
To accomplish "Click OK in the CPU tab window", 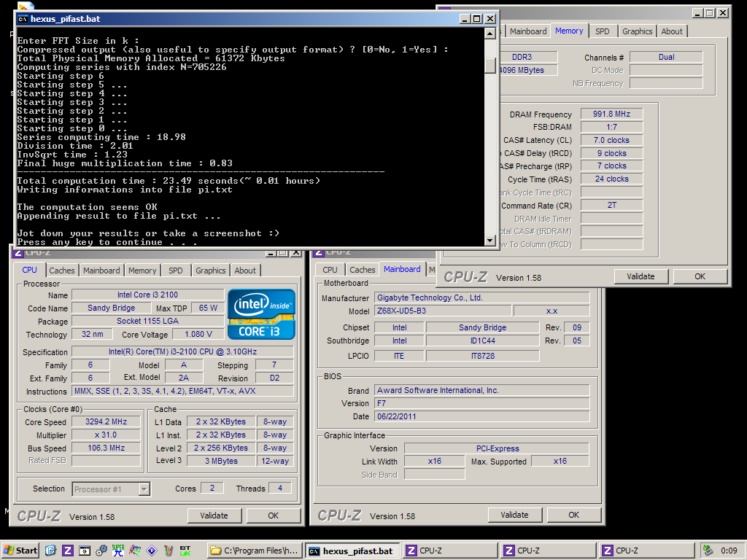I will pyautogui.click(x=273, y=516).
